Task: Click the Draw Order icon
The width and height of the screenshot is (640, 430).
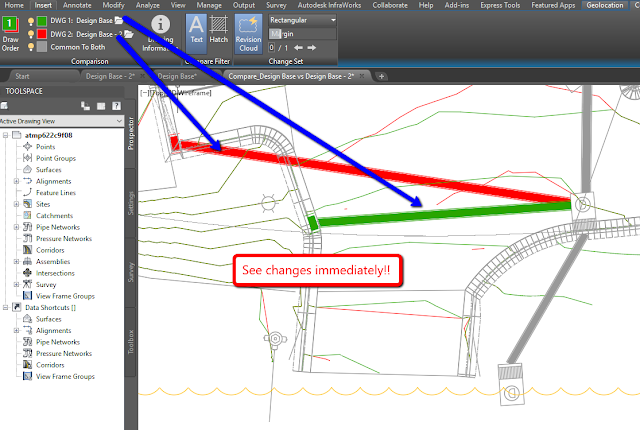Action: (x=10, y=24)
